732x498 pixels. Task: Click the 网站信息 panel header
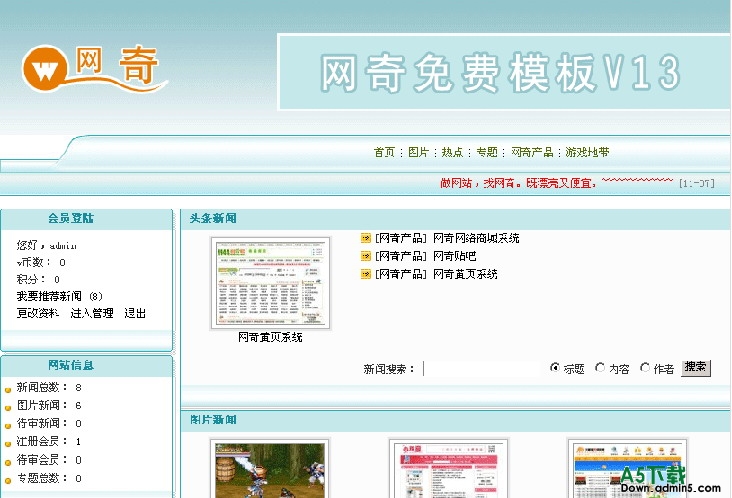[x=71, y=365]
